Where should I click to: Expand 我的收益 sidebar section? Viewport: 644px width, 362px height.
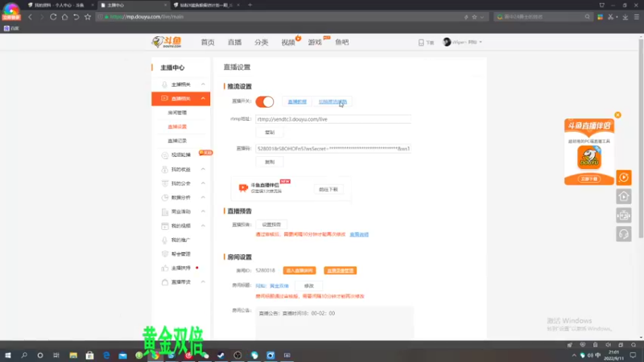point(203,169)
